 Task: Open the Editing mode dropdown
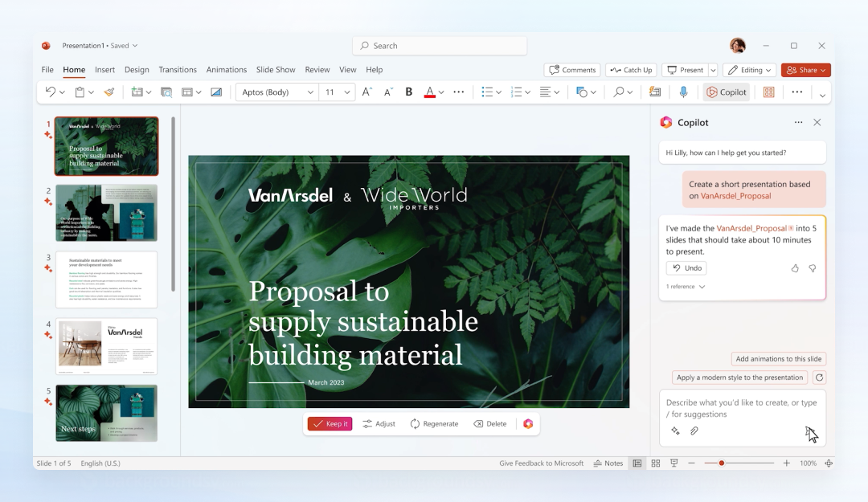[x=749, y=71]
